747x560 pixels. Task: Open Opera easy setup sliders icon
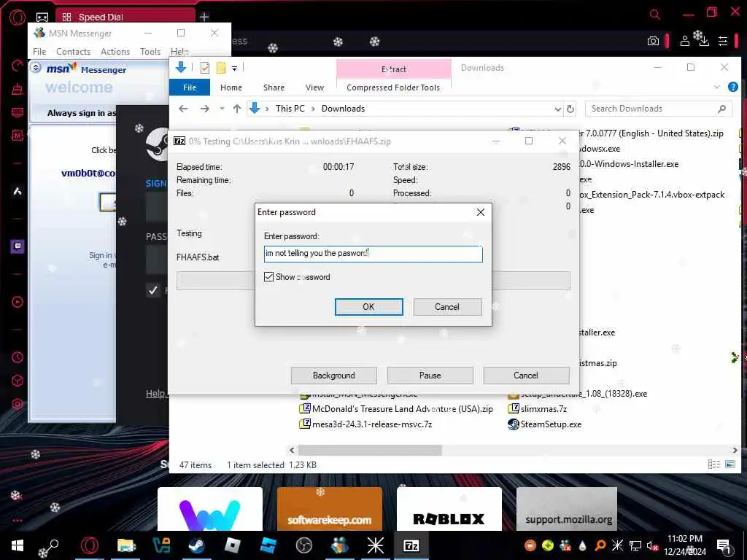coord(723,41)
